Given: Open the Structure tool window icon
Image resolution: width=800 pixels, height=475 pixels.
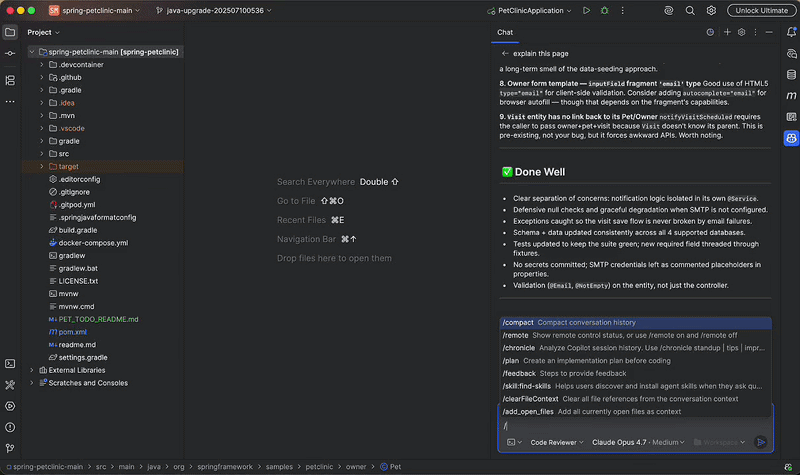Looking at the screenshot, I should pyautogui.click(x=10, y=81).
